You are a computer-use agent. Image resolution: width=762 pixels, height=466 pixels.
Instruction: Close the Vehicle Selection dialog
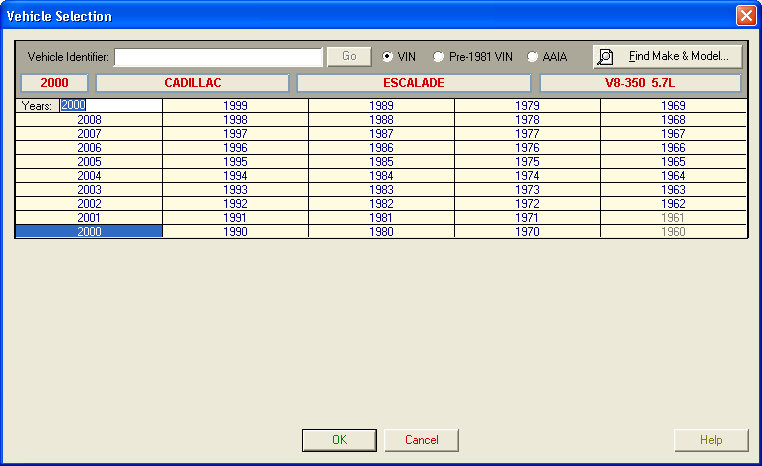pyautogui.click(x=745, y=16)
